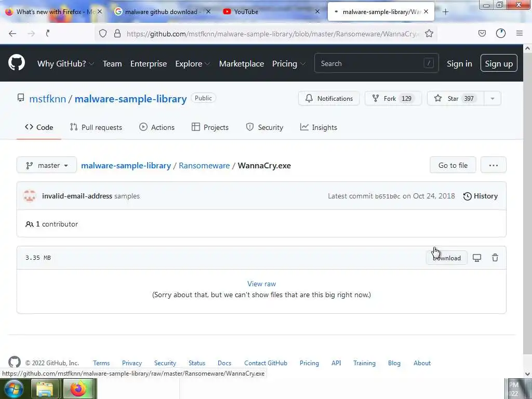532x399 pixels.
Task: Open File Explorer from taskbar
Action: tap(45, 389)
